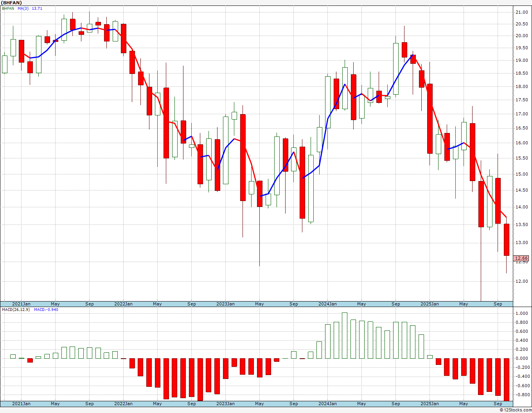Select the 20.50 price axis label

(x=521, y=24)
